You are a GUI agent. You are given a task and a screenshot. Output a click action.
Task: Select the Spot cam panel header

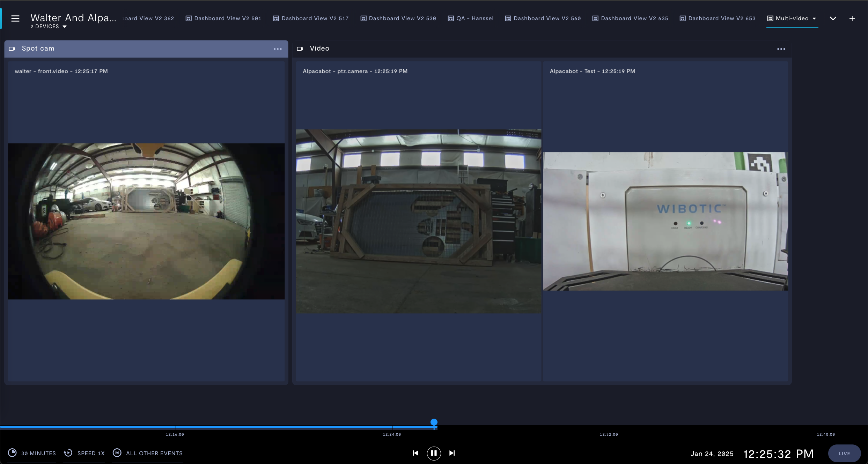(x=146, y=49)
